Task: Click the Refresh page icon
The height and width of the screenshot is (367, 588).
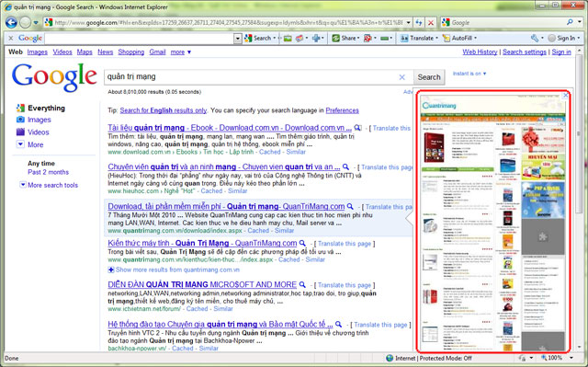Action: (x=419, y=22)
